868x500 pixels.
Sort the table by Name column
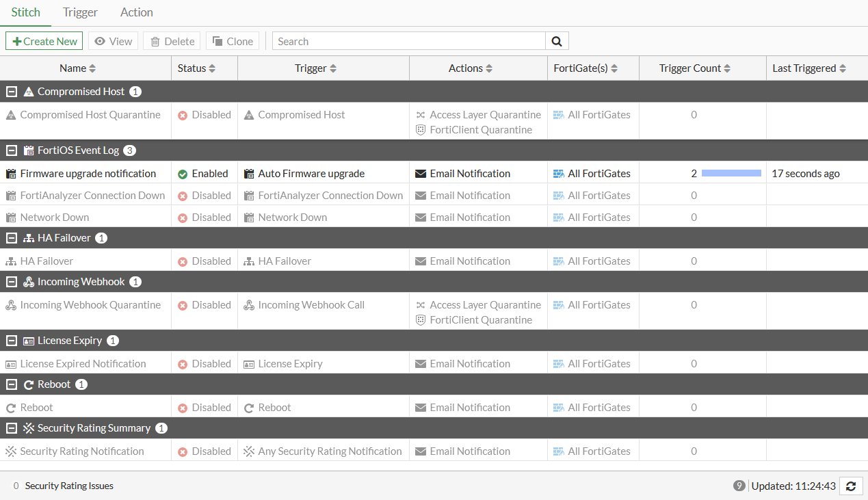77,68
